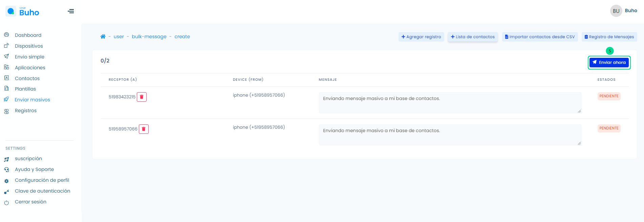Image resolution: width=644 pixels, height=222 pixels.
Task: Open Ayuda y Soporte page
Action: point(34,169)
